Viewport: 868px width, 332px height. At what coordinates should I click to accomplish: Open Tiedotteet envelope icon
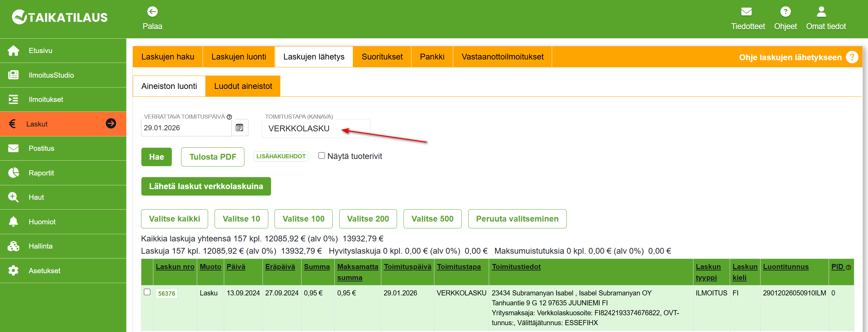coord(746,12)
